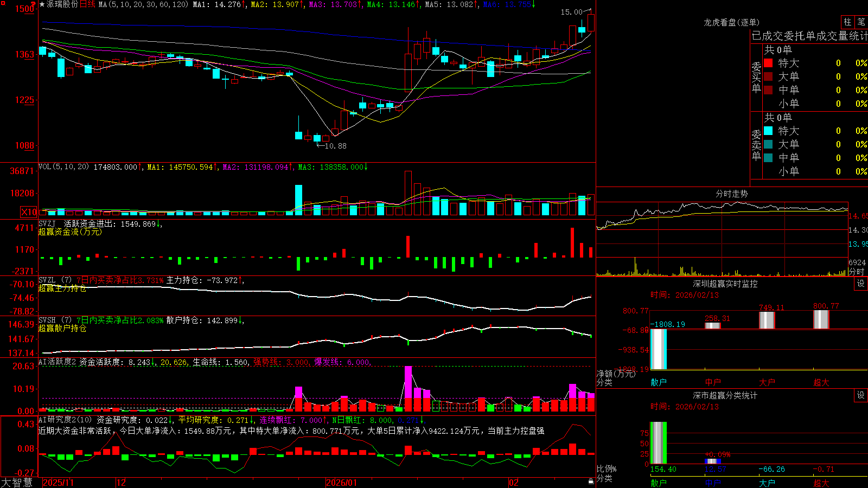Click the 2025/11 timeline marker
The height and width of the screenshot is (488, 868).
(x=58, y=483)
